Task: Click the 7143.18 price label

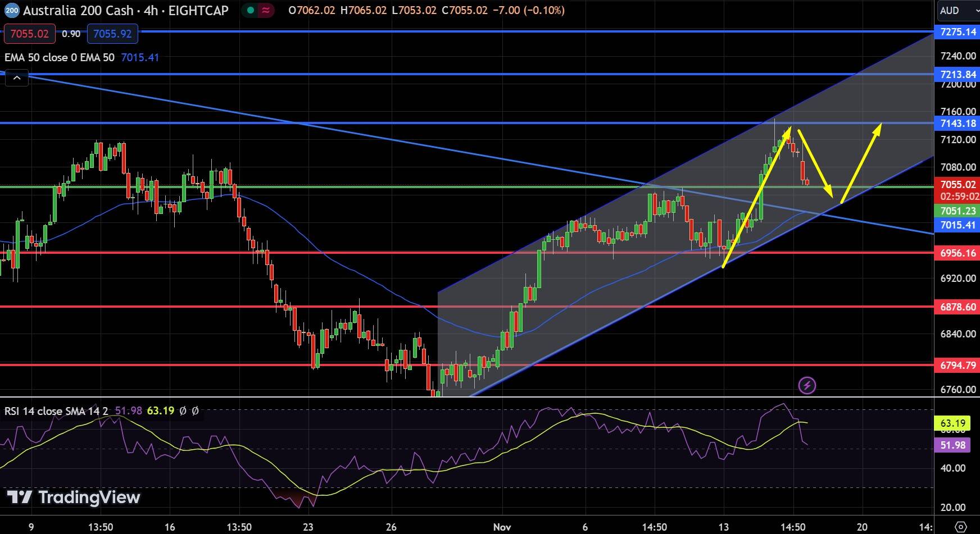Action: click(957, 123)
